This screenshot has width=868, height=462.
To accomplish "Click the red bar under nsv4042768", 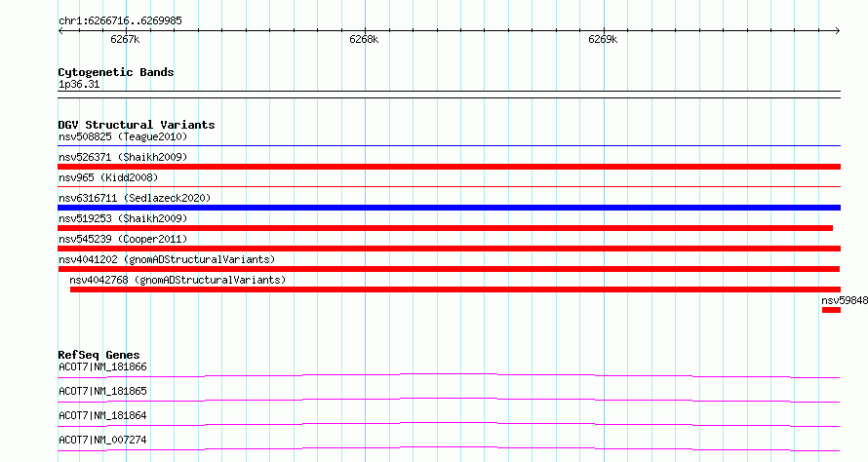I will tap(455, 289).
